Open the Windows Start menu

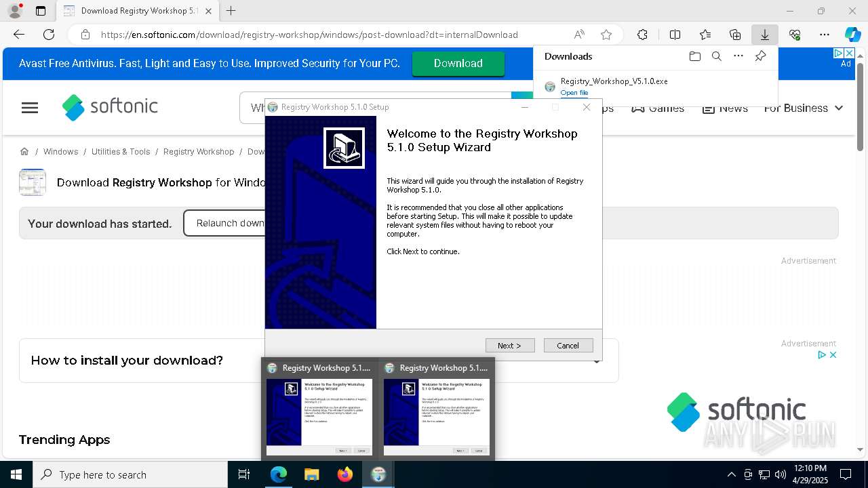16,474
